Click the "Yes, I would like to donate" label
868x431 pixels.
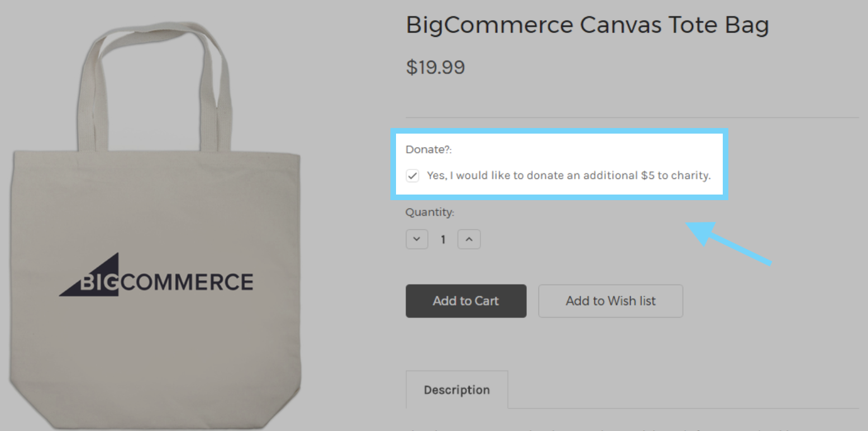(x=568, y=176)
